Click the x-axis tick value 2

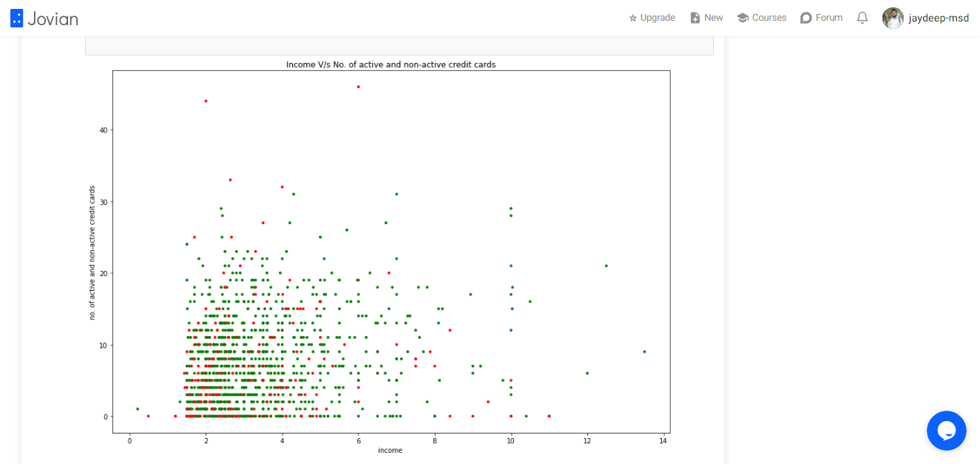pyautogui.click(x=206, y=441)
